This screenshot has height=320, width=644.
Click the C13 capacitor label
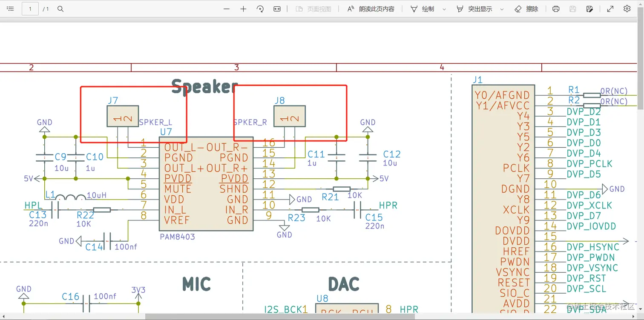(x=38, y=215)
